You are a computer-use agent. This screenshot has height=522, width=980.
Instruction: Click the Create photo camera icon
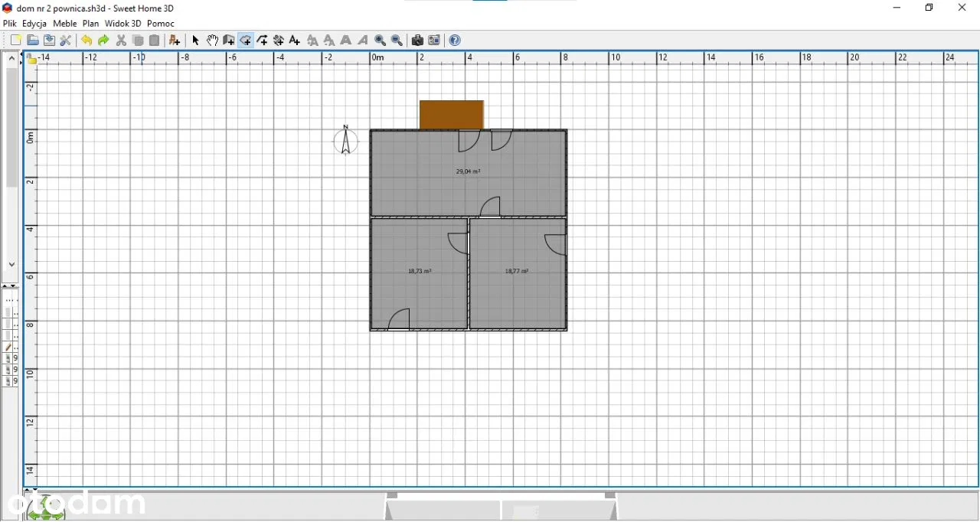coord(417,41)
